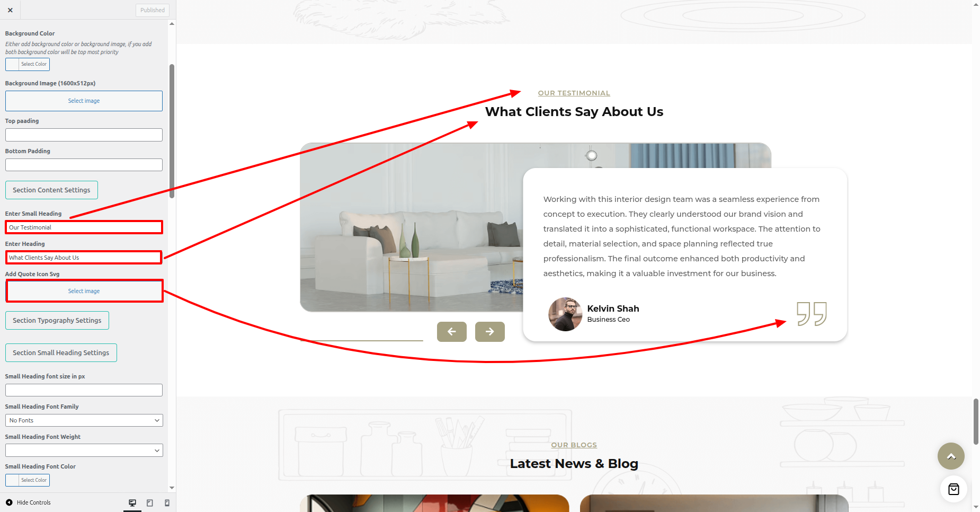This screenshot has width=980, height=512.
Task: Close the customizer with the X icon
Action: coord(10,10)
